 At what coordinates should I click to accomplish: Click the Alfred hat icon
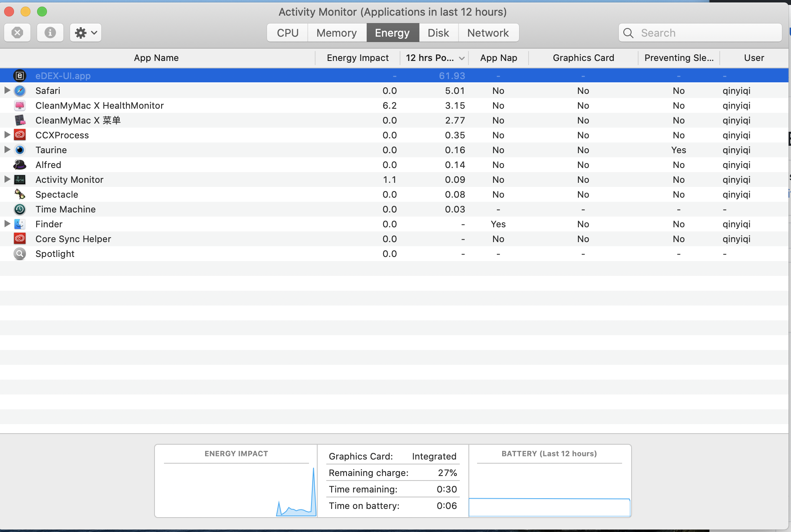point(20,165)
